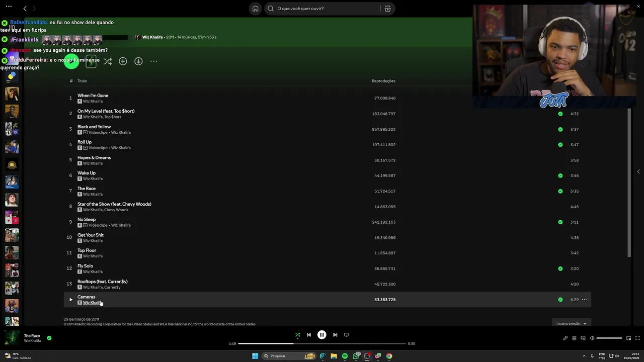Image resolution: width=644 pixels, height=362 pixels.
Task: Open more options for the album
Action: (154, 61)
